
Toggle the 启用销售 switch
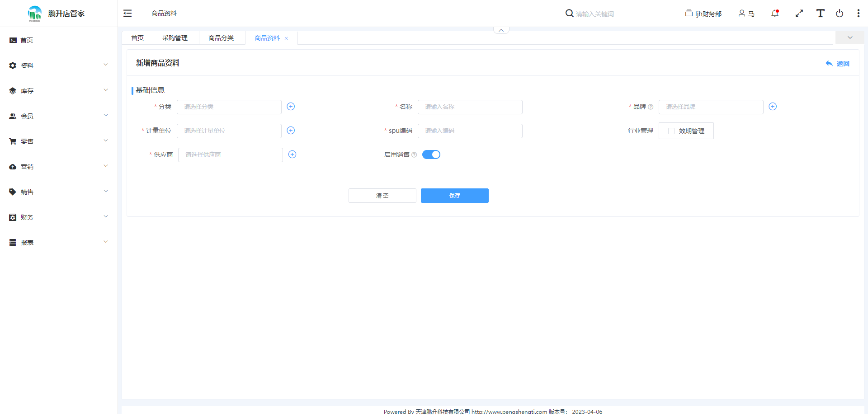431,155
